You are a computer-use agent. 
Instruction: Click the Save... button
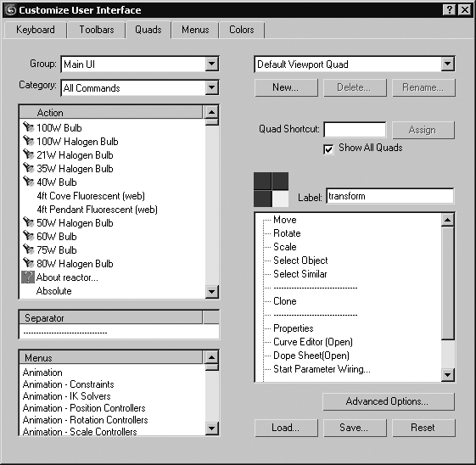(355, 428)
